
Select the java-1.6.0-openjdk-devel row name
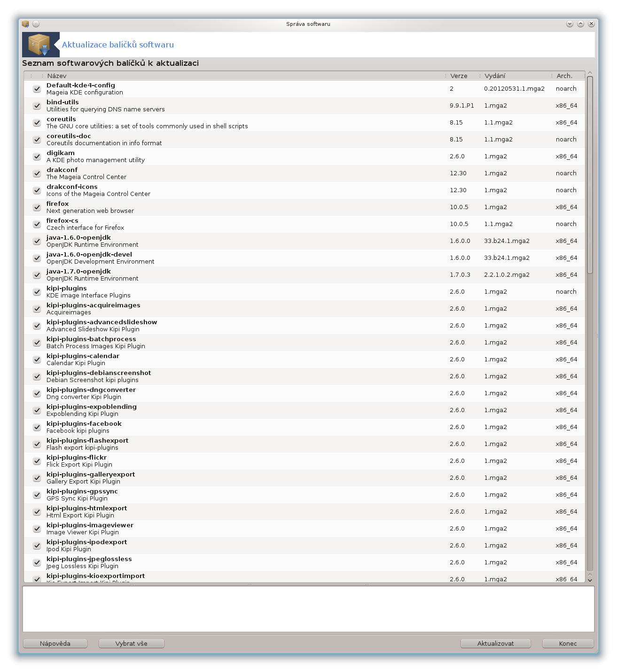(x=89, y=254)
